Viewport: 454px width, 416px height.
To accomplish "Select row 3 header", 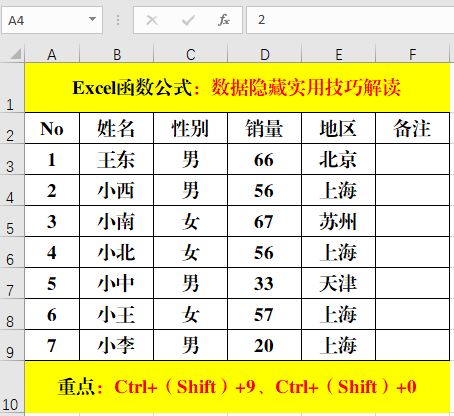I will tap(12, 159).
